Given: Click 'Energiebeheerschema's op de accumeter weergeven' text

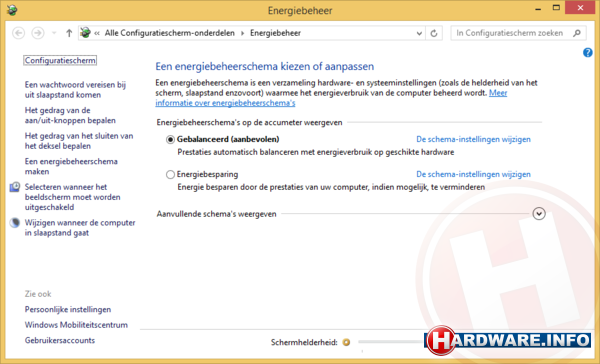Looking at the screenshot, I should click(249, 122).
